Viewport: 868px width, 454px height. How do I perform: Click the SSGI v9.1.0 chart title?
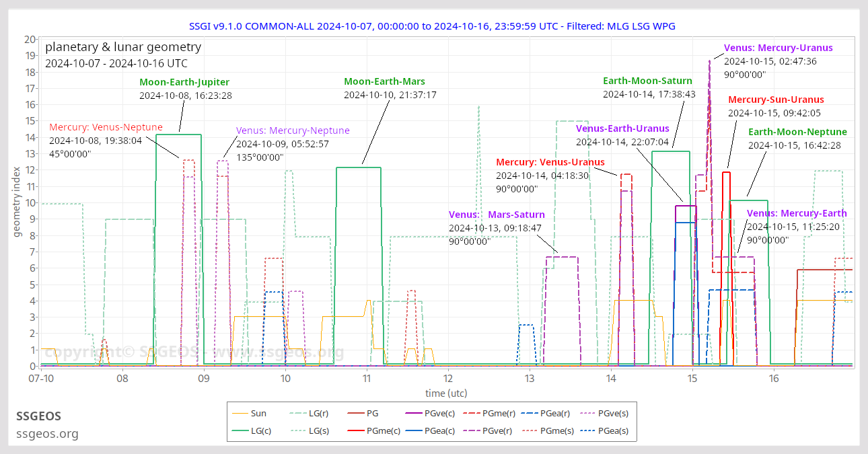click(434, 26)
